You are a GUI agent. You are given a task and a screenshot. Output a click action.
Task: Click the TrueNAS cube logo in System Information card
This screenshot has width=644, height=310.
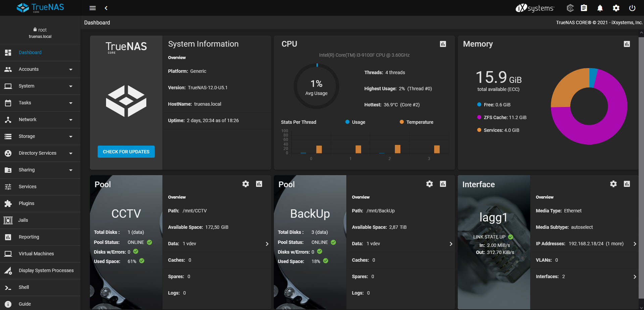click(x=126, y=101)
